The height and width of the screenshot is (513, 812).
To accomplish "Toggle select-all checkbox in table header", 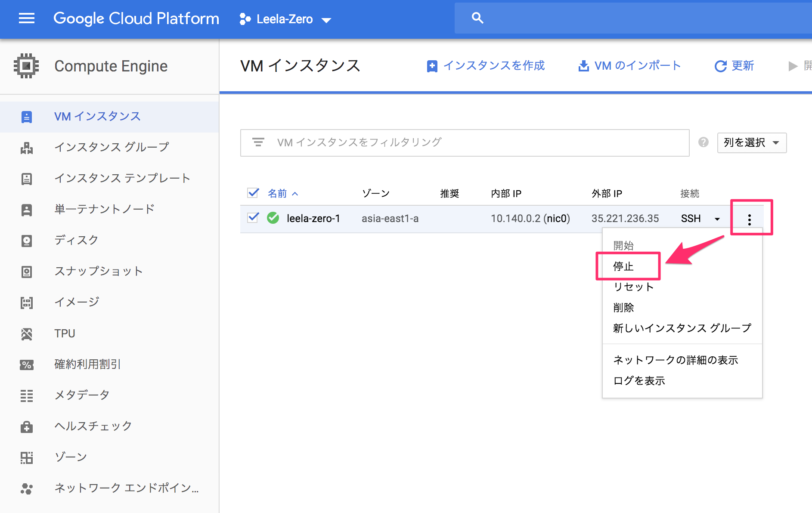I will point(253,193).
